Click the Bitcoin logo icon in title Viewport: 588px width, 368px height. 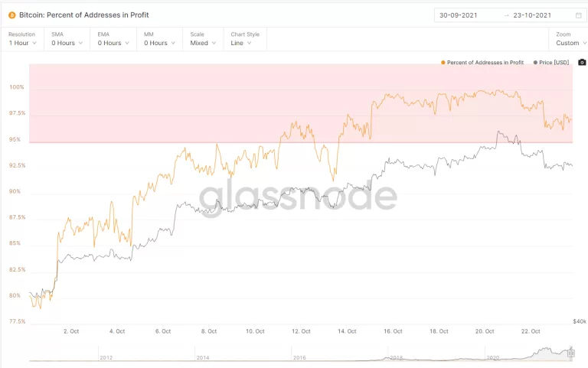pyautogui.click(x=11, y=15)
